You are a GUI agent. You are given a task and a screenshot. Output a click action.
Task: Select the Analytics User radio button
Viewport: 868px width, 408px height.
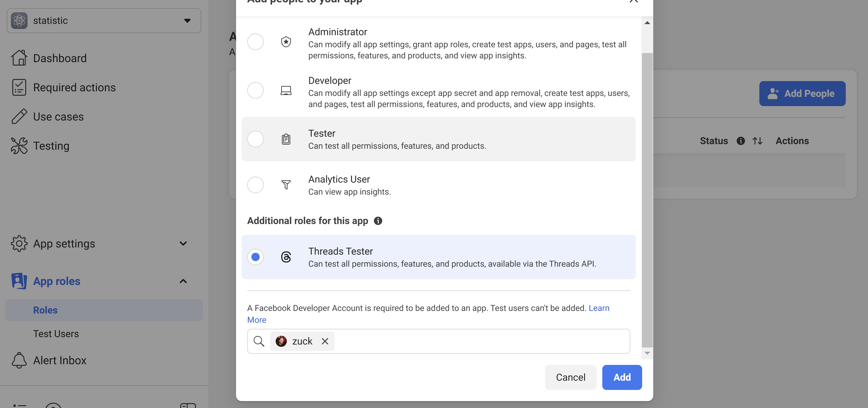click(x=256, y=185)
